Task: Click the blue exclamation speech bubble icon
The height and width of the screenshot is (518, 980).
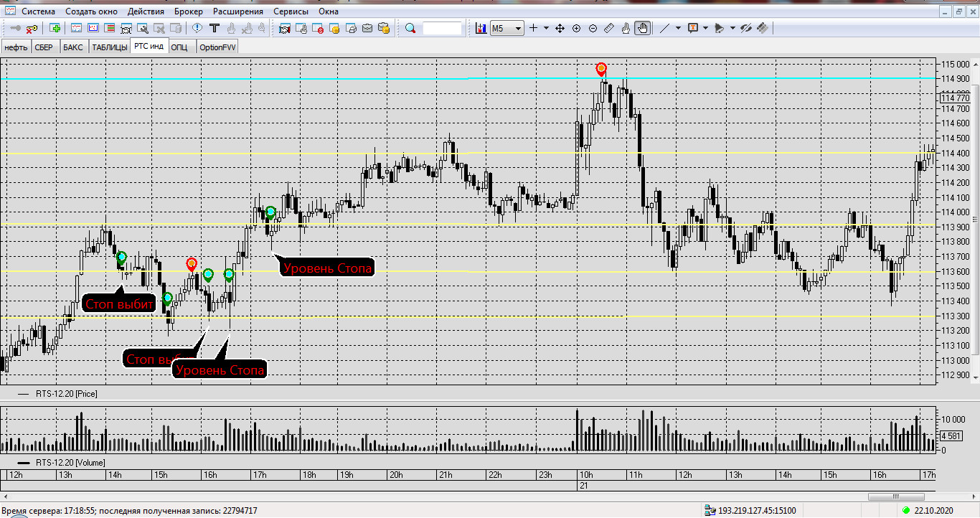Action: [x=197, y=29]
